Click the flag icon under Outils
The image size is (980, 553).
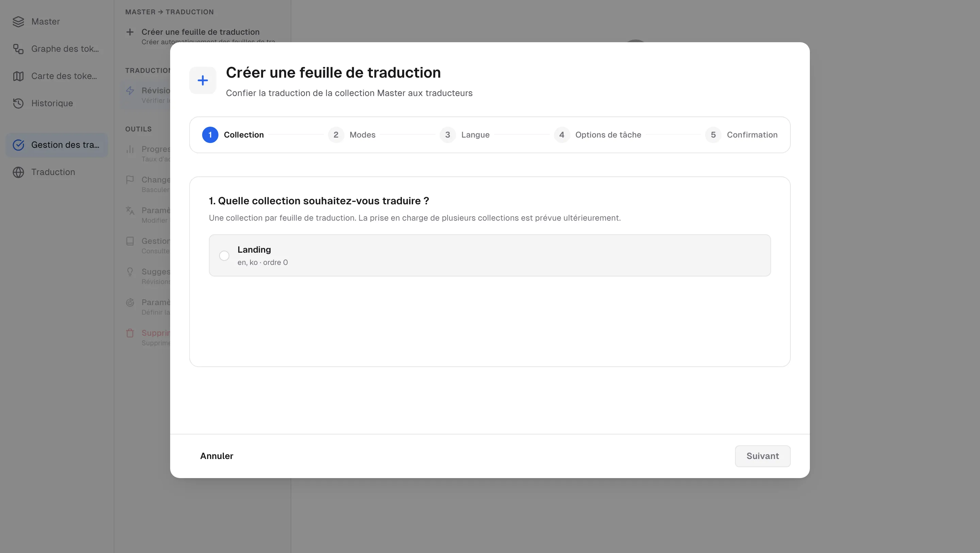point(130,180)
